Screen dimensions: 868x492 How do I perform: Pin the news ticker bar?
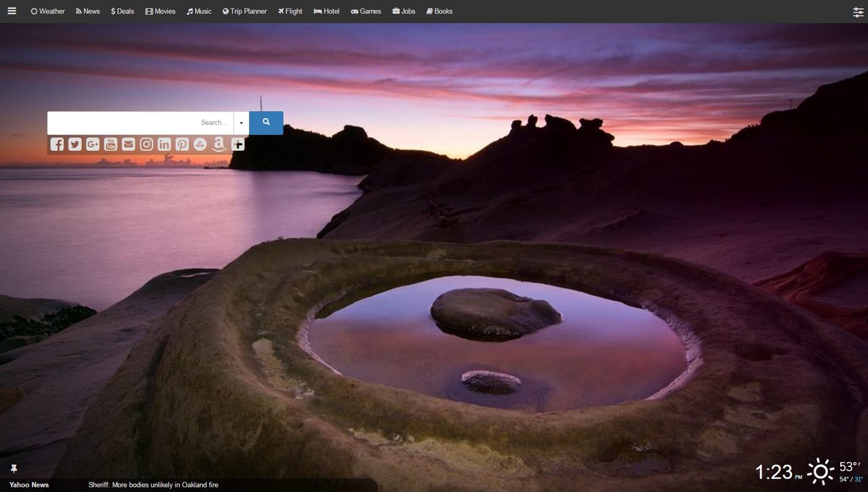click(x=14, y=468)
